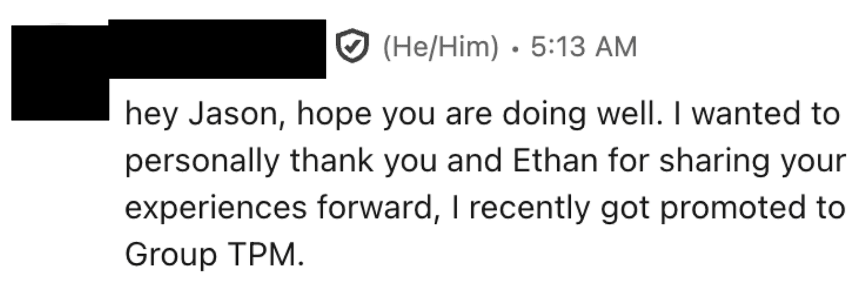Click the (He/Him) pronouns label
The height and width of the screenshot is (291, 868).
pyautogui.click(x=441, y=47)
